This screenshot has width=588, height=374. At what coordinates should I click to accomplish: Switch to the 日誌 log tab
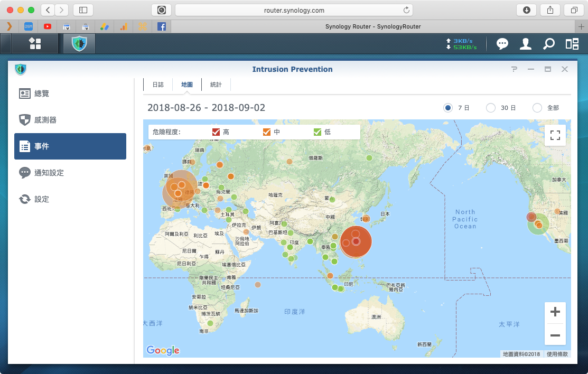coord(158,85)
